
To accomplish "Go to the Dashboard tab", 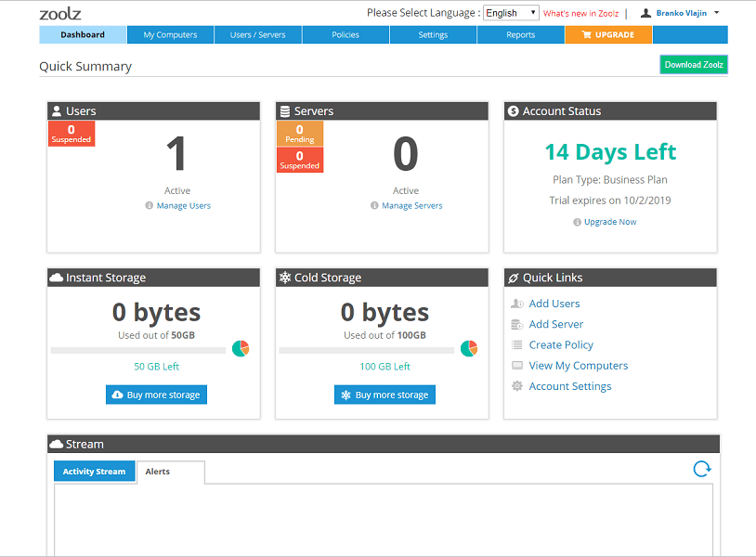I will (83, 34).
